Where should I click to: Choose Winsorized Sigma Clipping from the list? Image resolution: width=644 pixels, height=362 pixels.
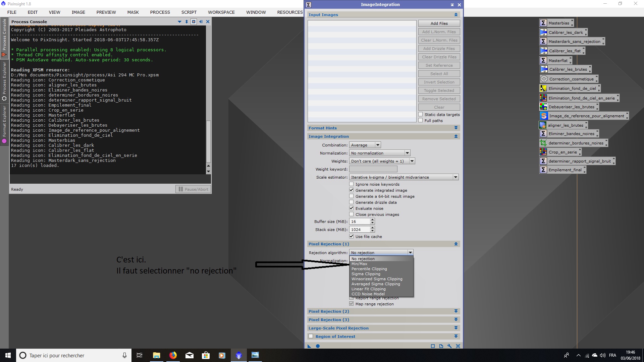tap(377, 279)
